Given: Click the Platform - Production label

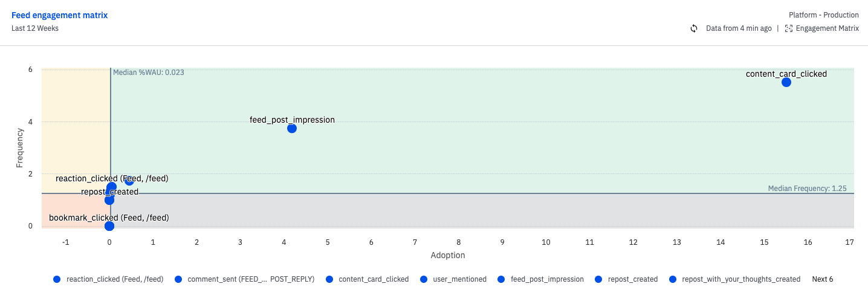Looking at the screenshot, I should click(x=823, y=15).
